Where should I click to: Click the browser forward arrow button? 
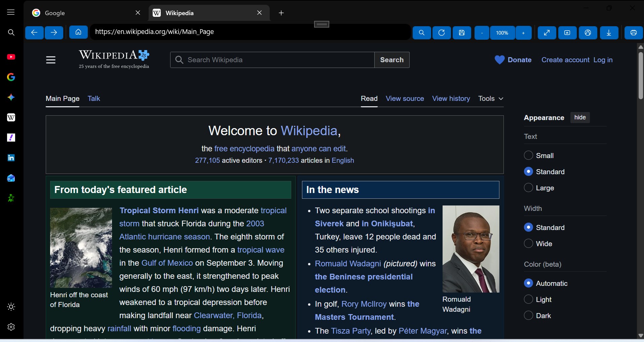54,33
